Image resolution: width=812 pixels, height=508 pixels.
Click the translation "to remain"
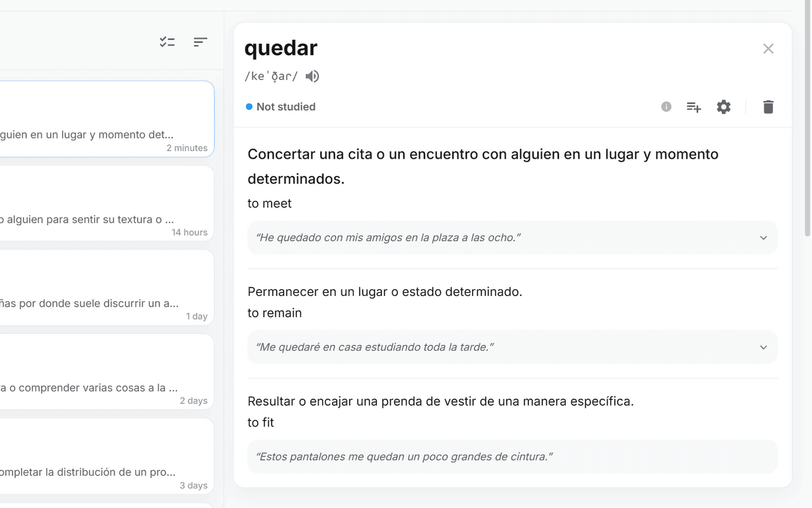[275, 313]
